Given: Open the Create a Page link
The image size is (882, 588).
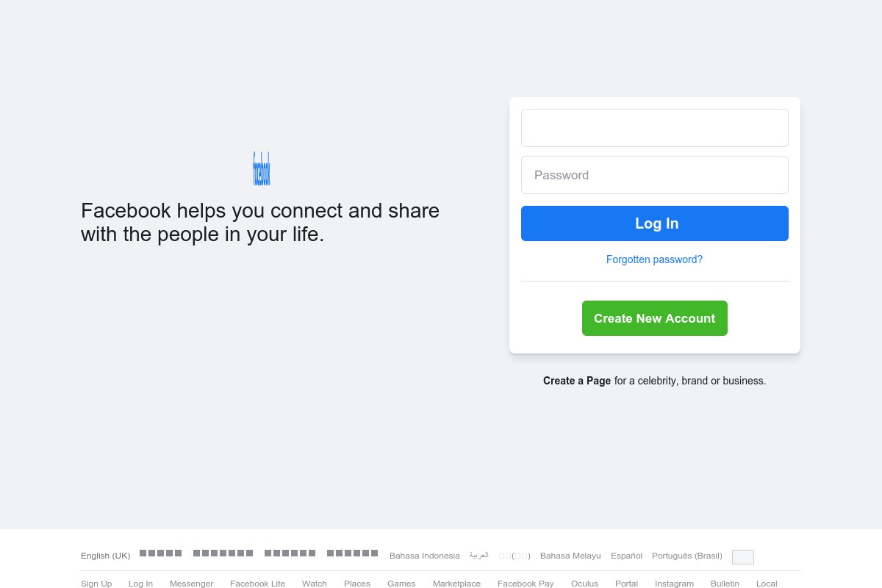Looking at the screenshot, I should tap(577, 381).
